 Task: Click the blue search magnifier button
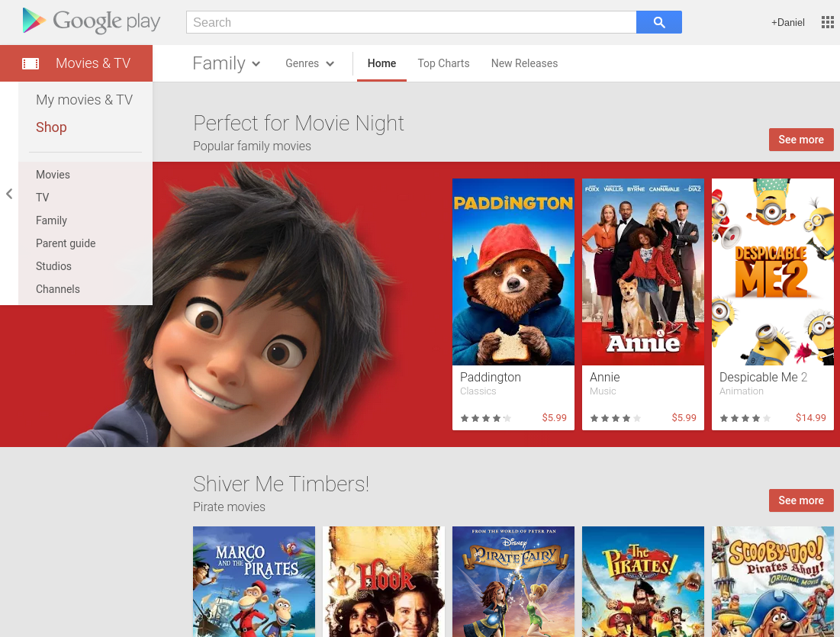point(659,22)
